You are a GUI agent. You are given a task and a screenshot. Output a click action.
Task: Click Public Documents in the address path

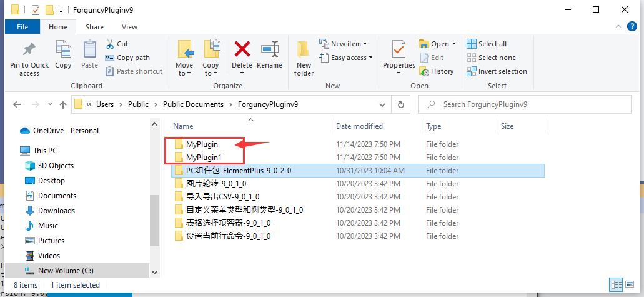(x=193, y=104)
